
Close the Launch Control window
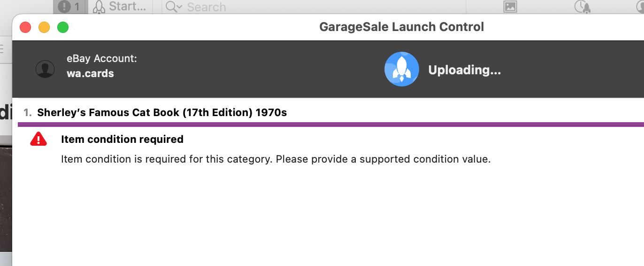(x=25, y=27)
